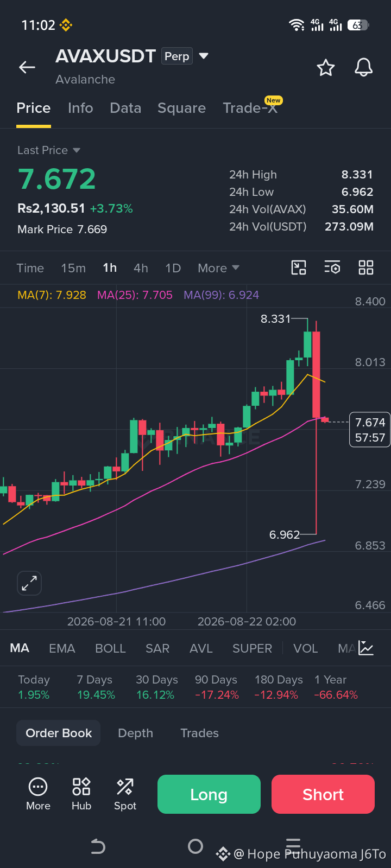Tap the 24h High value 8.331
The image size is (391, 868).
pyautogui.click(x=357, y=175)
